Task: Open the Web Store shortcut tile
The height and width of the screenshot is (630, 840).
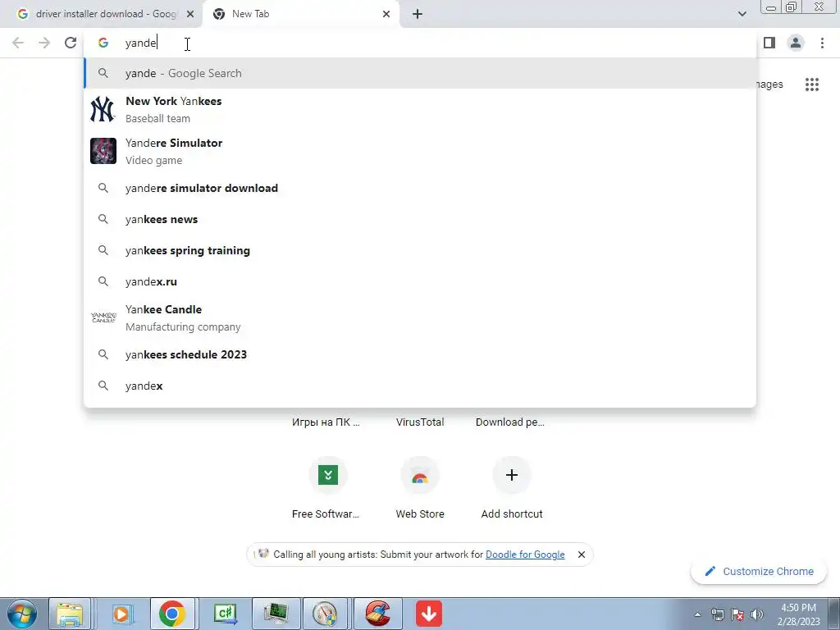Action: [x=419, y=487]
